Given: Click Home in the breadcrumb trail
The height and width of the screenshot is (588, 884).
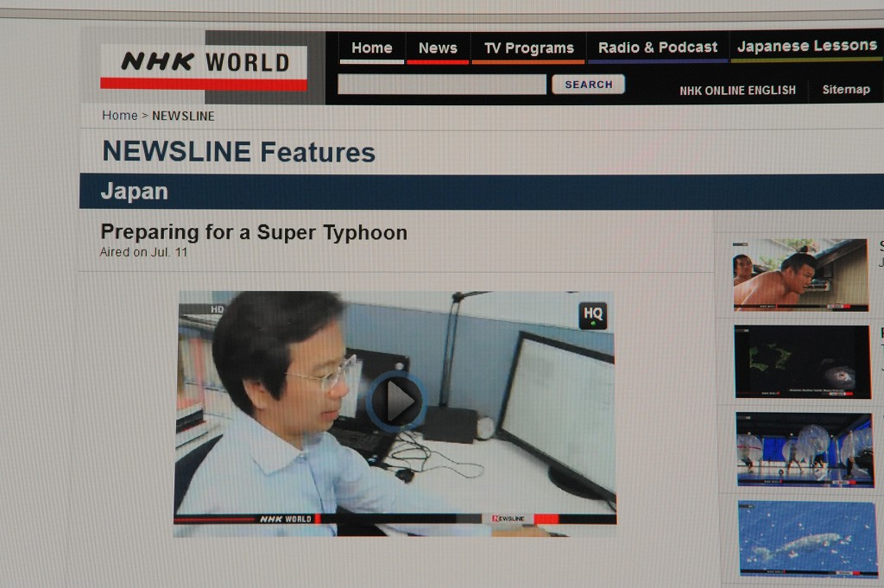Looking at the screenshot, I should pos(119,116).
